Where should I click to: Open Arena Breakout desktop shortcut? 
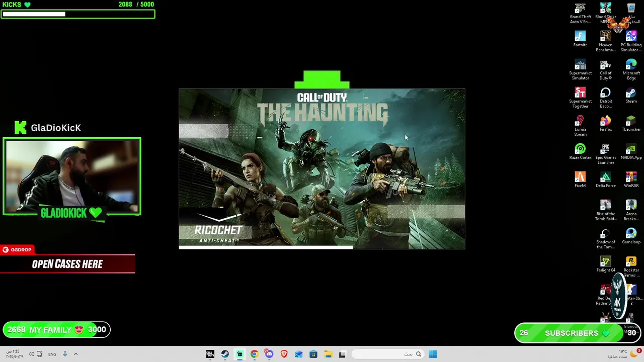click(x=631, y=211)
